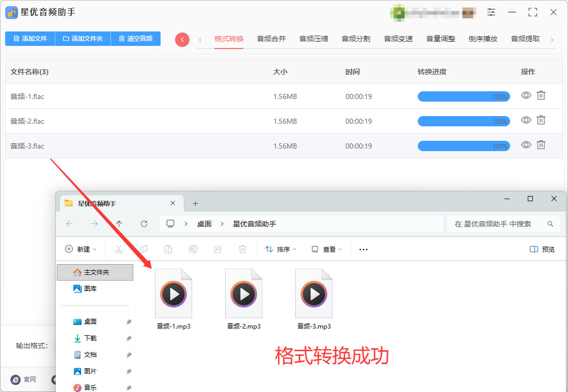The height and width of the screenshot is (392, 568).
Task: Preview 音频-1.flac using the eye icon
Action: [526, 95]
